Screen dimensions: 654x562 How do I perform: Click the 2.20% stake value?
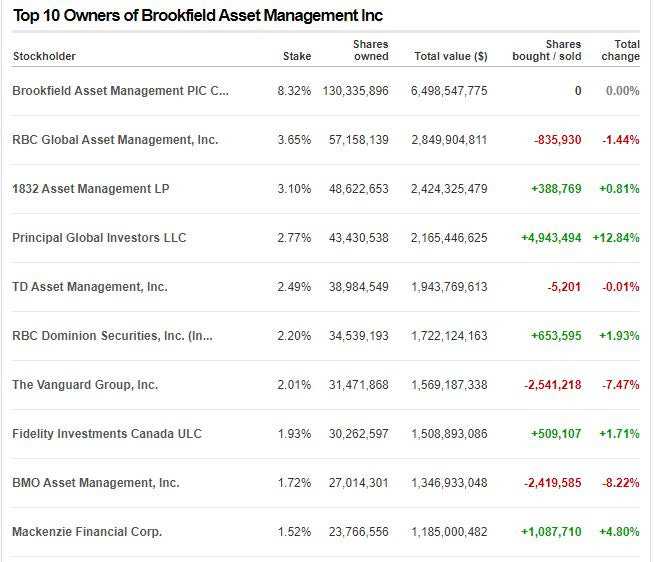(x=294, y=336)
